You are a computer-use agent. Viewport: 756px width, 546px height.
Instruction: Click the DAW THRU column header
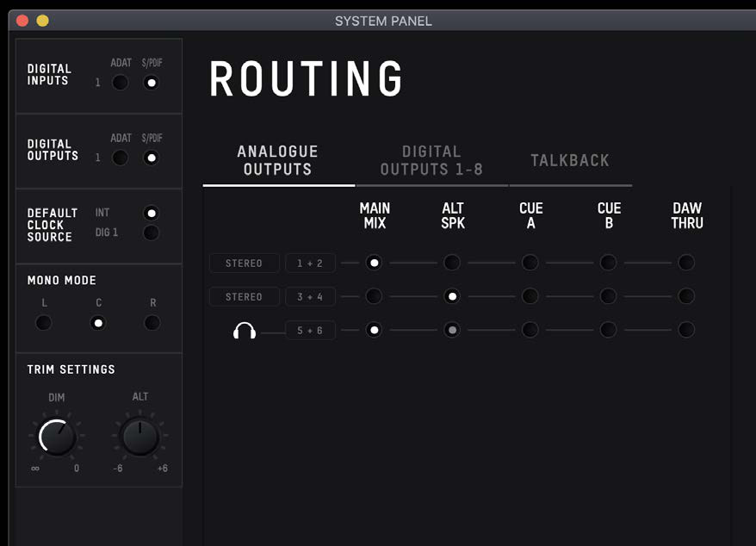click(687, 215)
